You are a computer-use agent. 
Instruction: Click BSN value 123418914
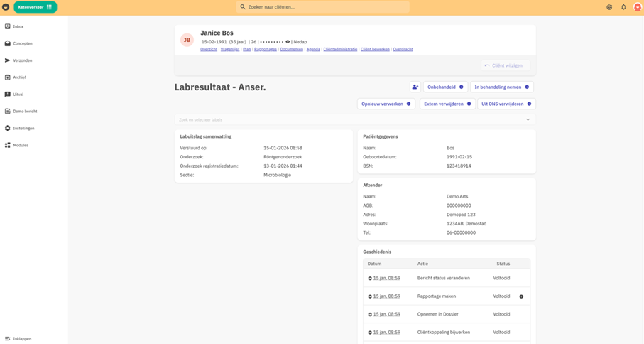459,166
